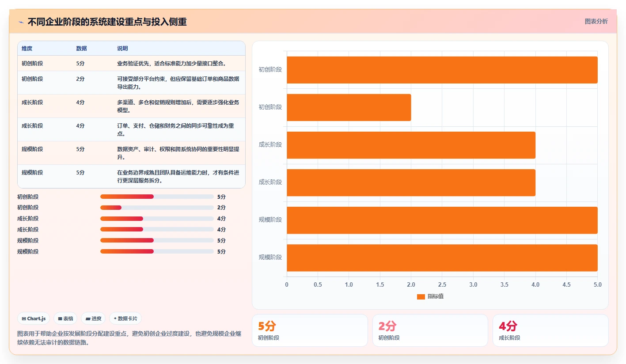Click the Chart.js tag
Image resolution: width=626 pixels, height=364 pixels.
tap(34, 318)
